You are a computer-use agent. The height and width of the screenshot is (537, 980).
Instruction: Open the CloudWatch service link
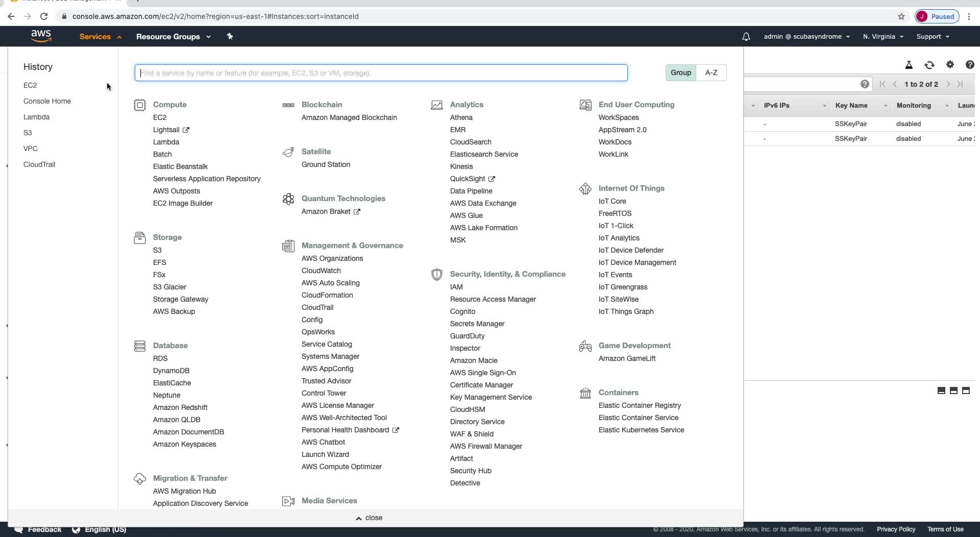(321, 271)
